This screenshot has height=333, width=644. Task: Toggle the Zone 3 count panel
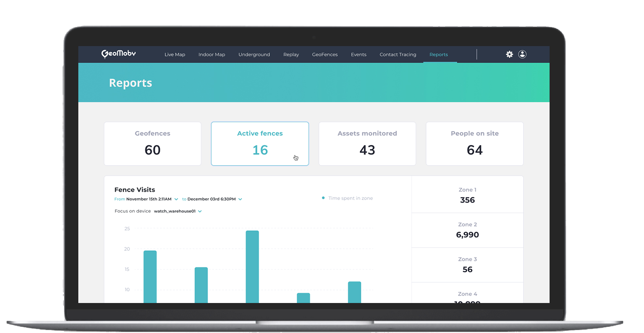(x=467, y=264)
